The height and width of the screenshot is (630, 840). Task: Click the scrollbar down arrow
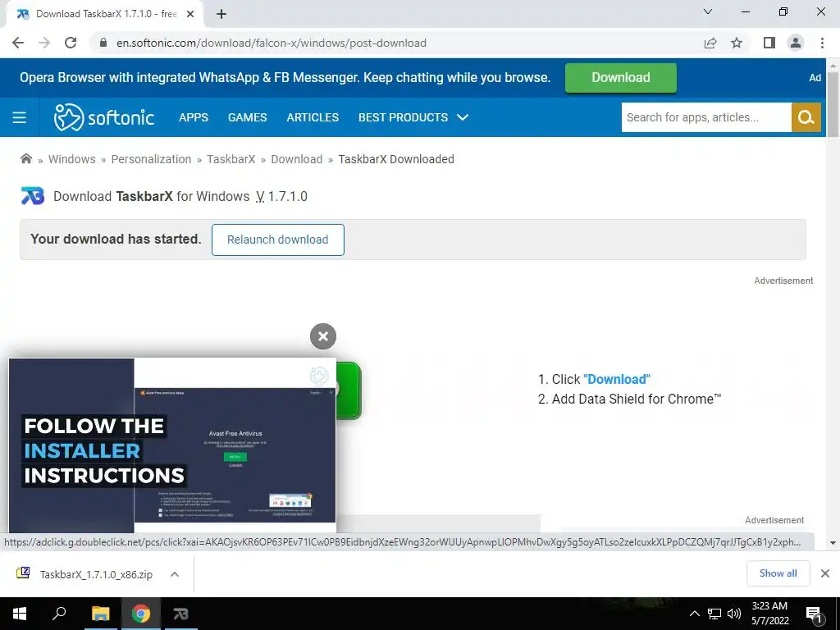(x=833, y=543)
